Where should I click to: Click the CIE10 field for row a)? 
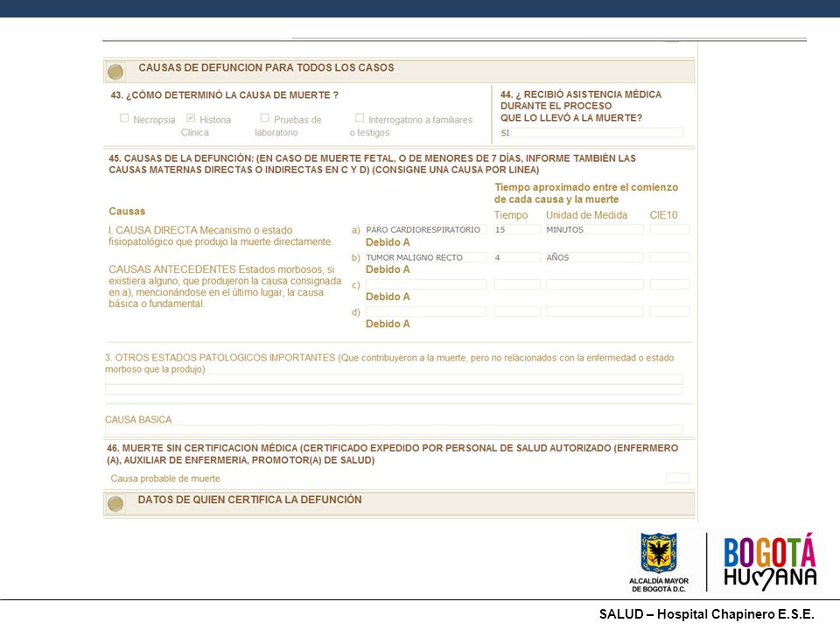point(669,229)
